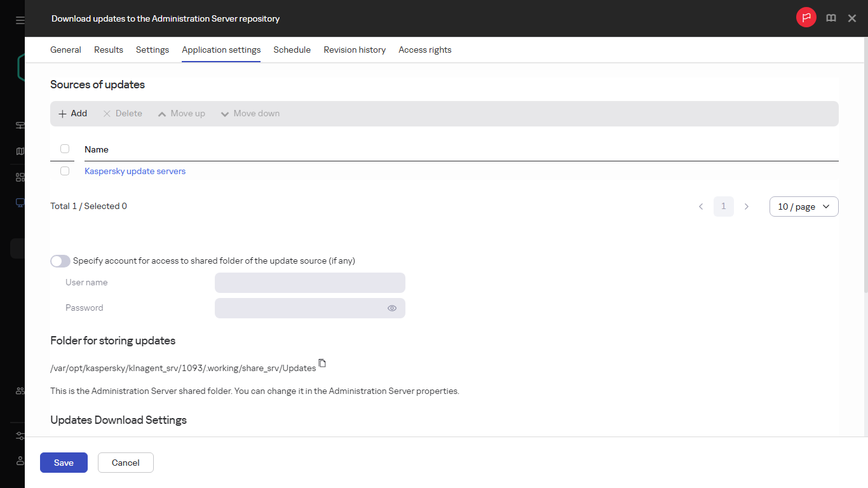Open the Users & Roles sidebar icon

coord(19,391)
